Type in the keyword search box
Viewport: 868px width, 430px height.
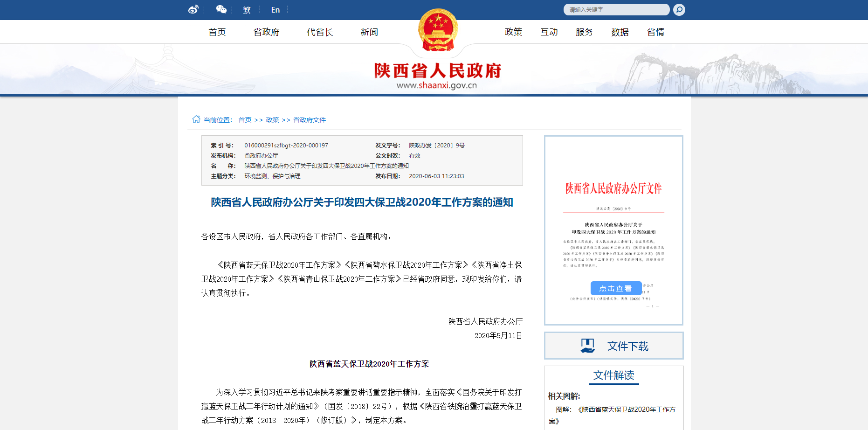615,10
